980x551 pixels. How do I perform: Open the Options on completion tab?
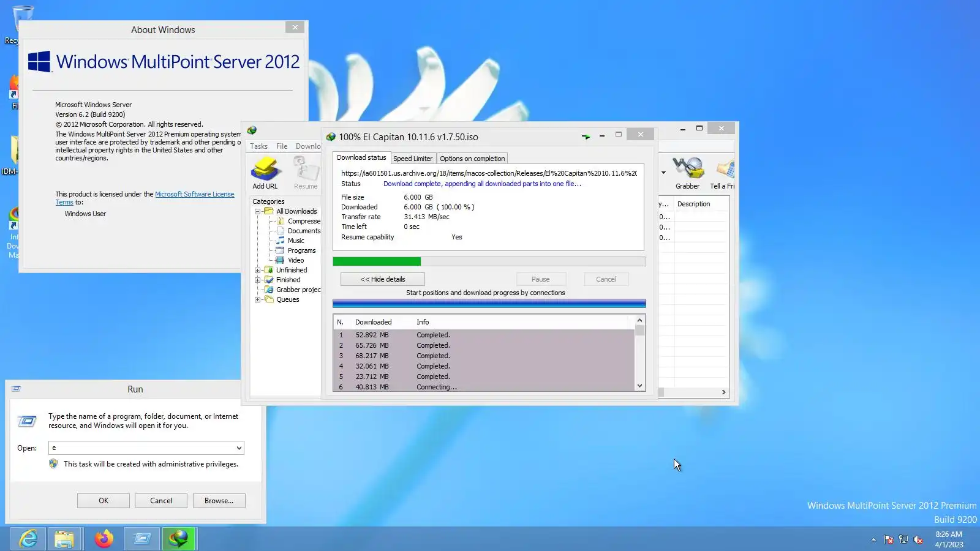point(472,159)
